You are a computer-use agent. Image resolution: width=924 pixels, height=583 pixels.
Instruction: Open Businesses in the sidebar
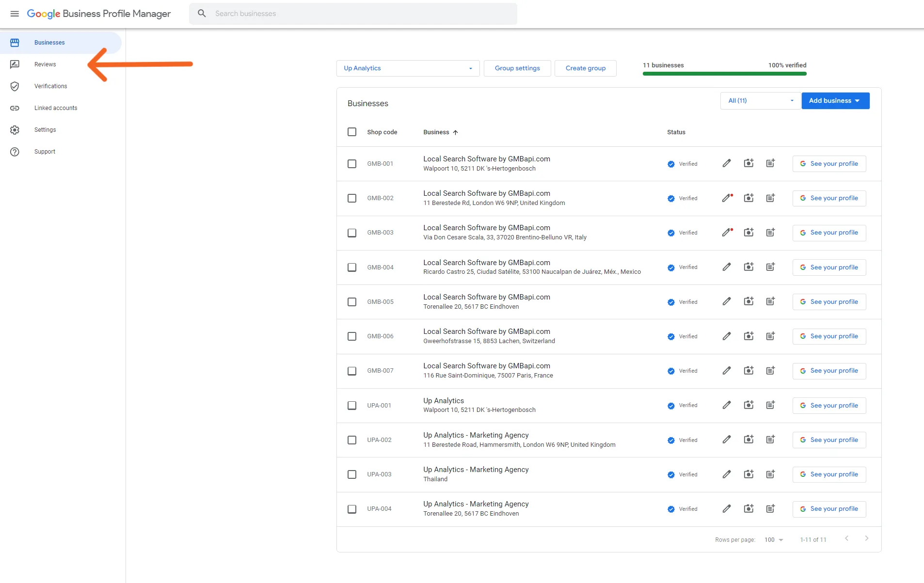click(61, 43)
